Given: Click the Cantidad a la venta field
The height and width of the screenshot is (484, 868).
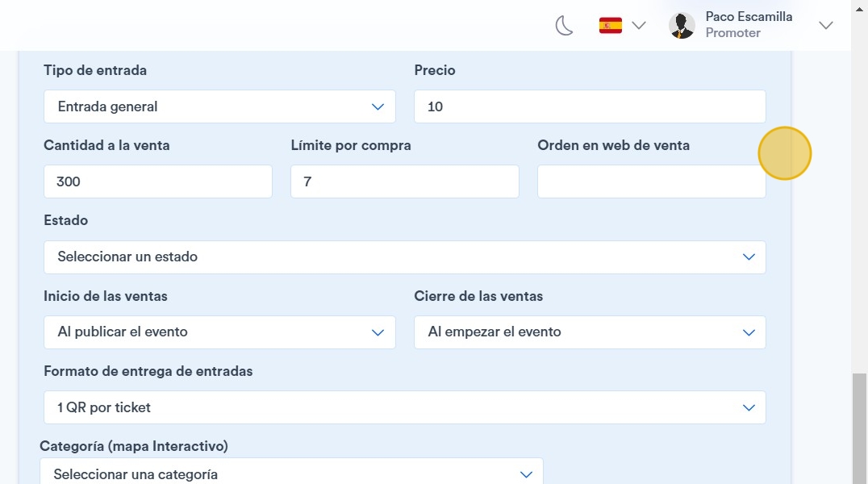Looking at the screenshot, I should (158, 181).
